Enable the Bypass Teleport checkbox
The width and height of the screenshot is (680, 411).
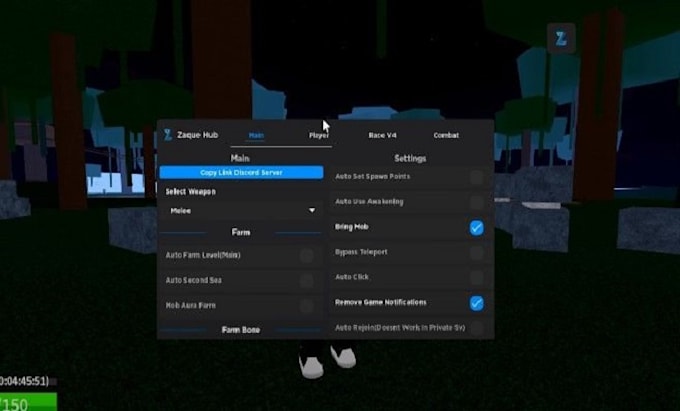(476, 252)
